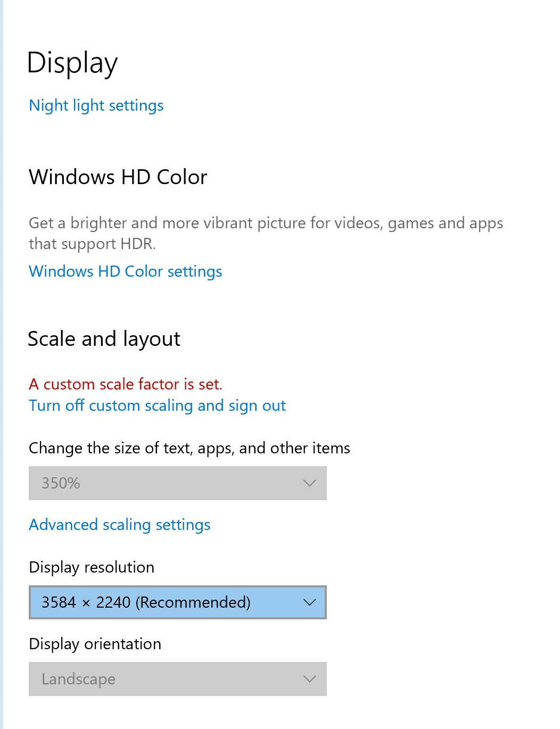Click the light blue strip at left edge

point(2,365)
